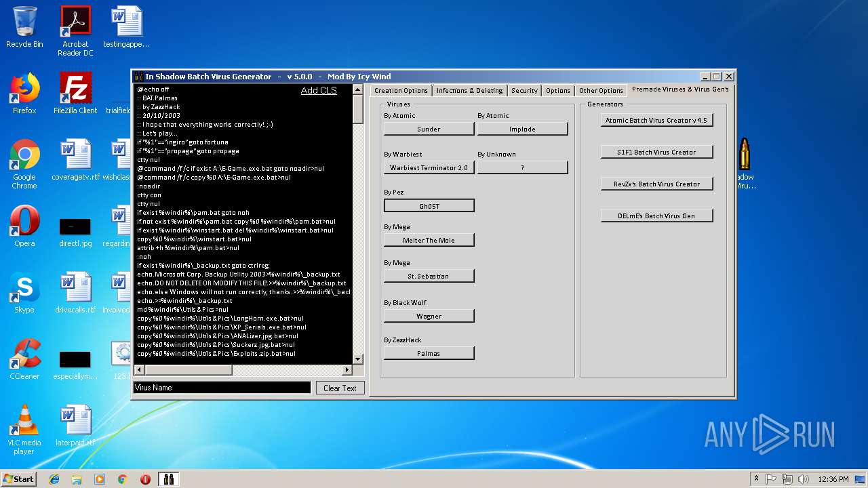Image resolution: width=868 pixels, height=488 pixels.
Task: Click horizontal scrollbar right arrow in code pane
Action: pos(347,370)
